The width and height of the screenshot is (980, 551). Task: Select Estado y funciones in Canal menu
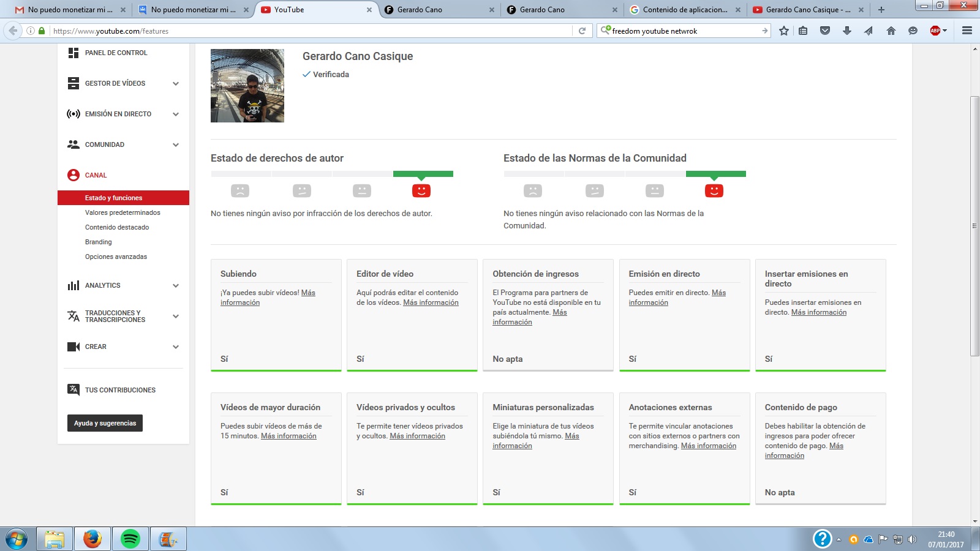(123, 198)
